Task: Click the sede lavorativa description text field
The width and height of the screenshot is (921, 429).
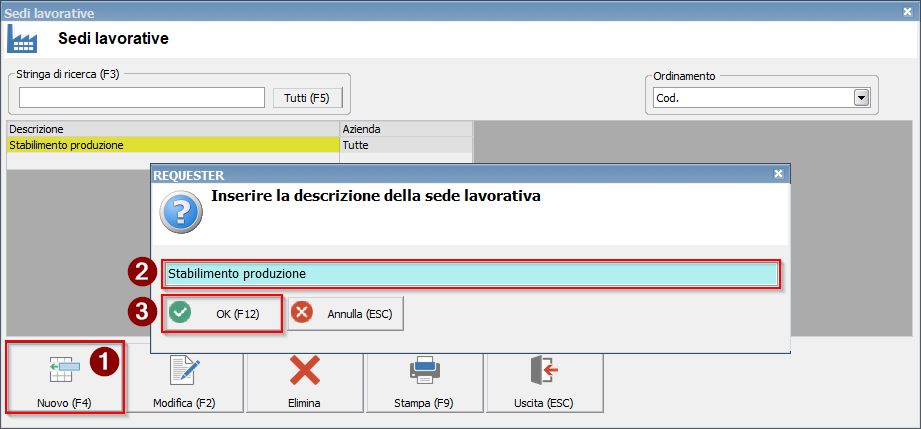Action: tap(472, 274)
